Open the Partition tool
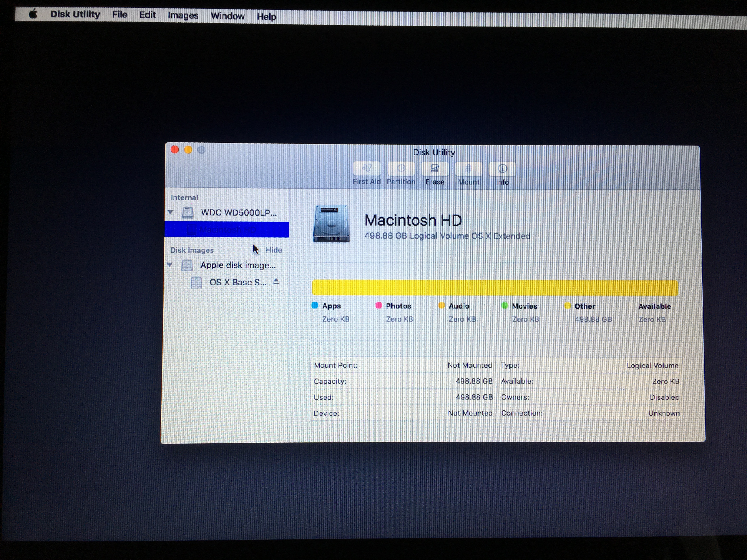Image resolution: width=747 pixels, height=560 pixels. pos(401,169)
